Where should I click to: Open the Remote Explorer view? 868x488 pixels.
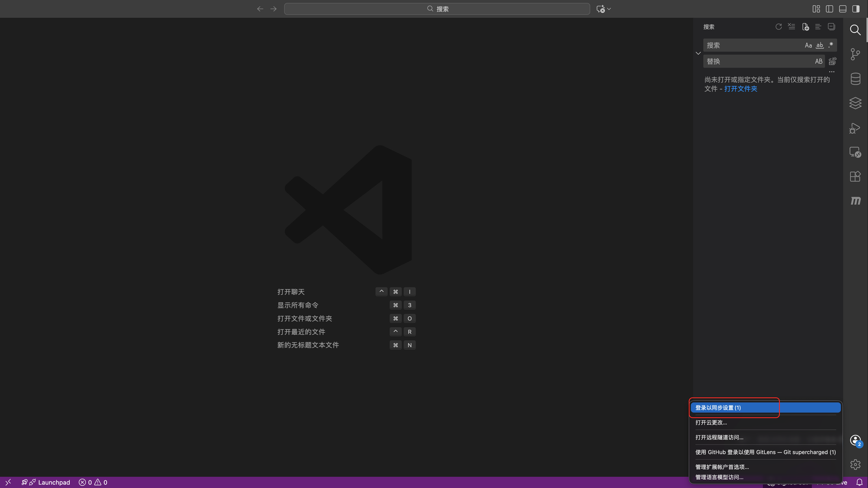click(855, 152)
